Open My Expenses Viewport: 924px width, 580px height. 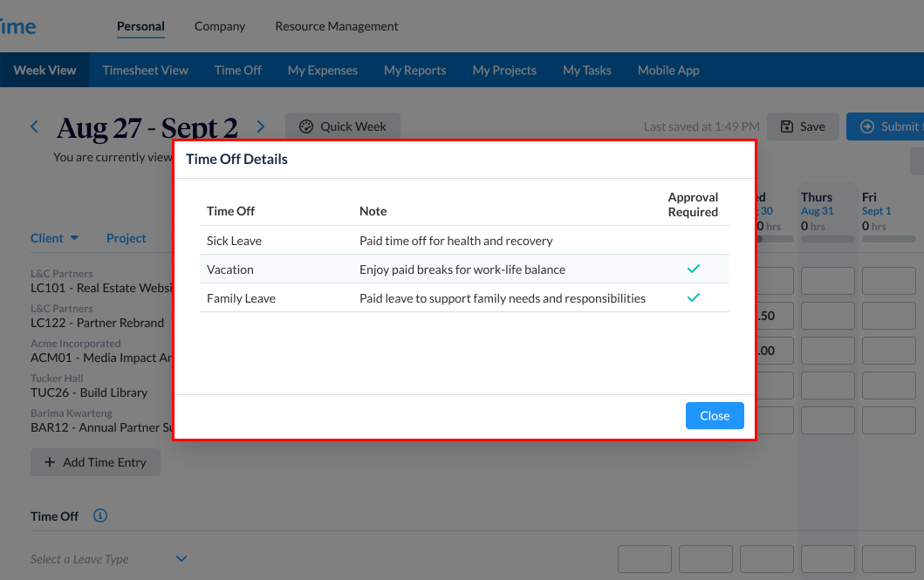322,70
